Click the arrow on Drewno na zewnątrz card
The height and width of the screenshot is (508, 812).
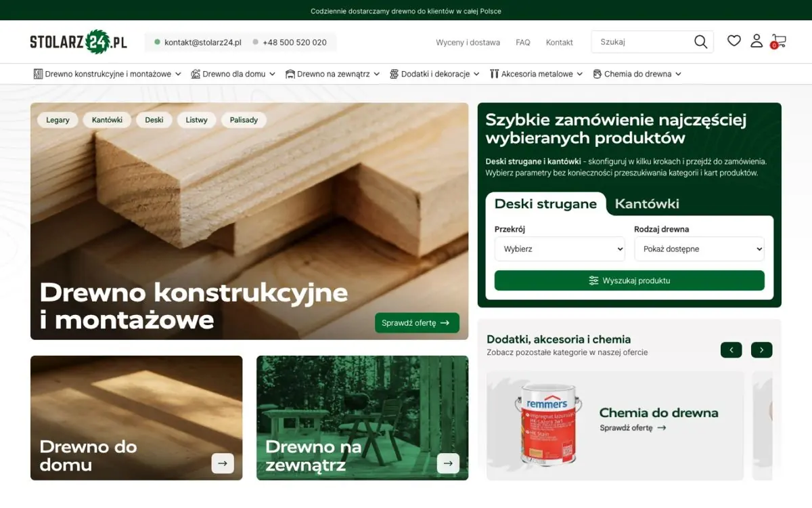[x=448, y=463]
